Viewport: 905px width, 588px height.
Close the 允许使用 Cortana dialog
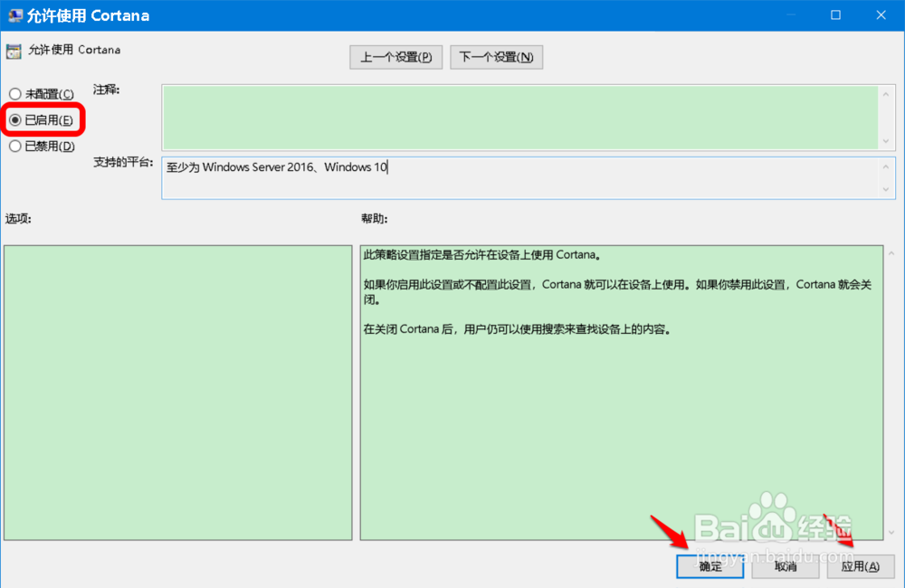[x=881, y=15]
